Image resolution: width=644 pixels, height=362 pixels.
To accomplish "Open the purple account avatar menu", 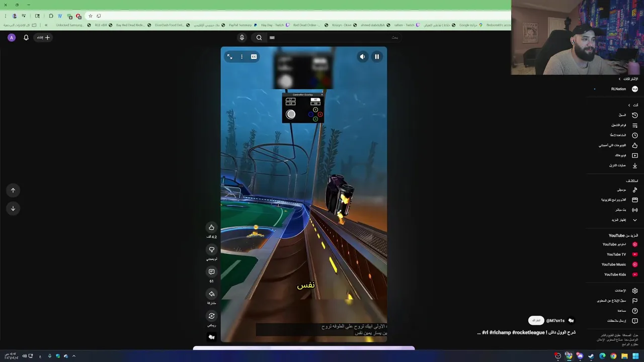I will click(12, 37).
